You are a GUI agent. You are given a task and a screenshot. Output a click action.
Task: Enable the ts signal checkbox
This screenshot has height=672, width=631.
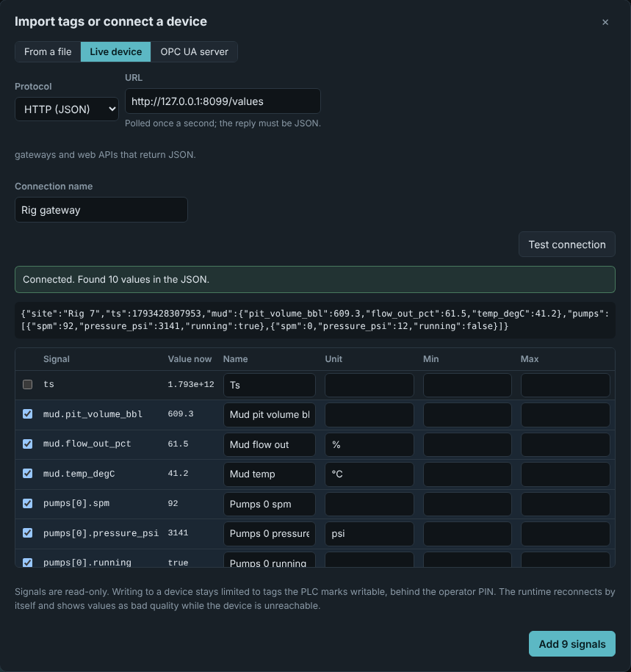pos(27,384)
